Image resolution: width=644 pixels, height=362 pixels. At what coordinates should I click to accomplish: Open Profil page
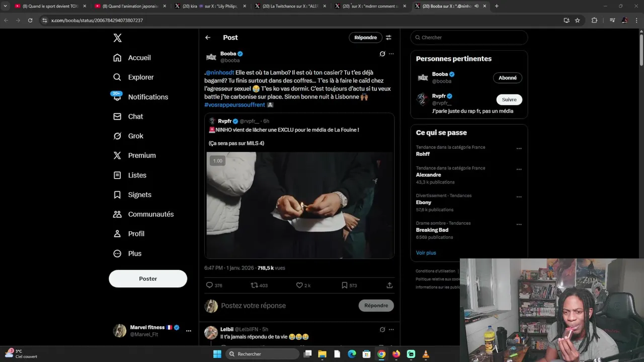pos(128,234)
